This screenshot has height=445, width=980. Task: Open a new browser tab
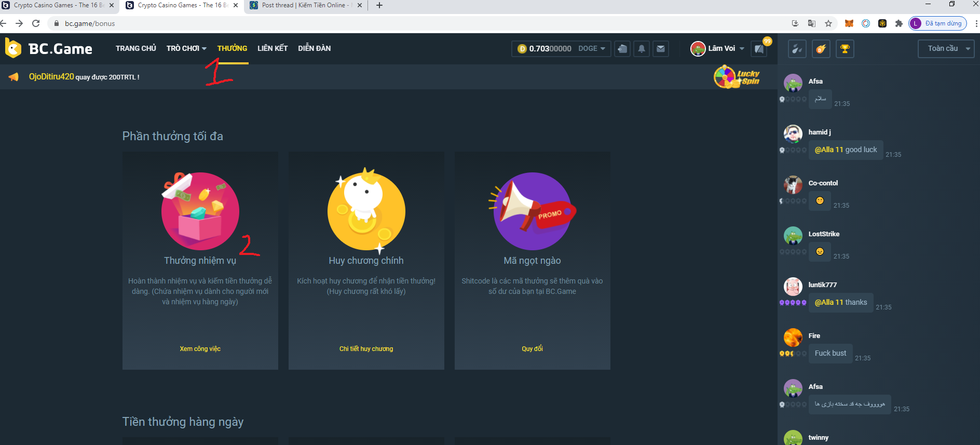[x=379, y=5]
